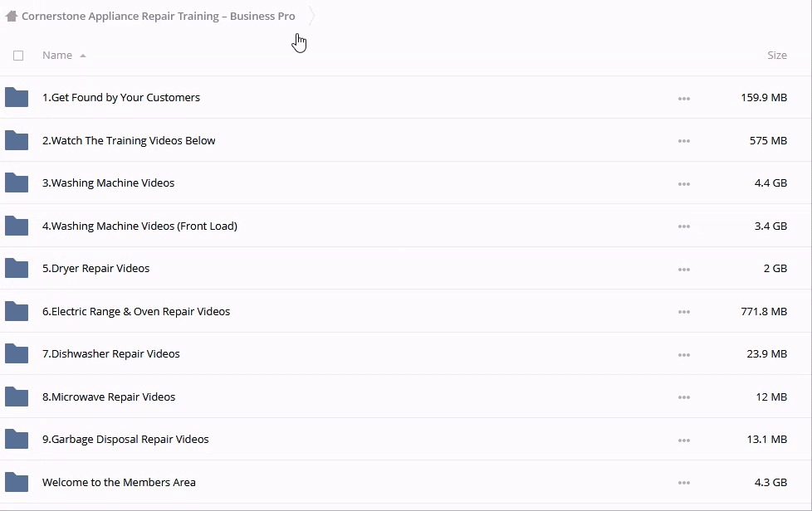812x511 pixels.
Task: Open three-dot menu for Washing Machine Videos
Action: 683,184
